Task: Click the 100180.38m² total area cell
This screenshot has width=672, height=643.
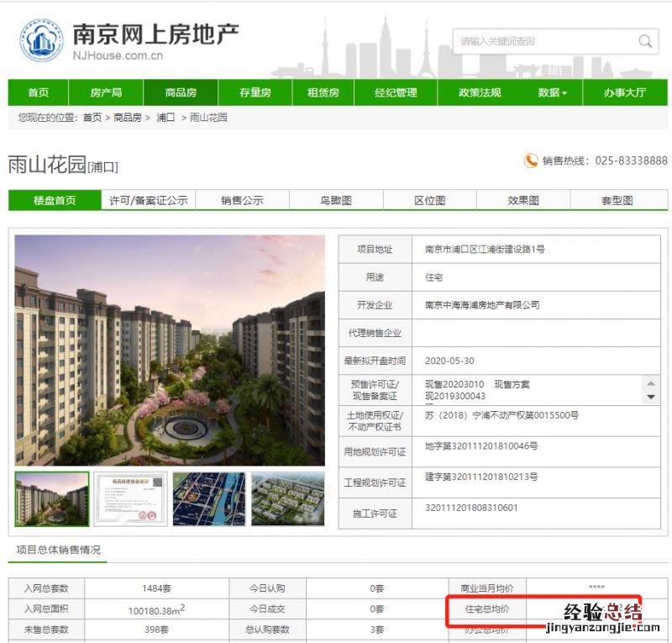Action: pyautogui.click(x=157, y=609)
